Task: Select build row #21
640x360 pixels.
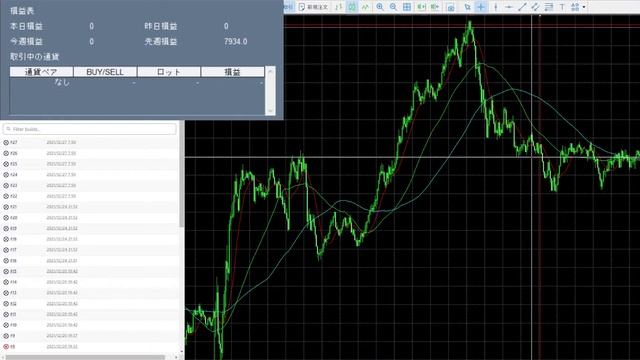Action: click(90, 207)
